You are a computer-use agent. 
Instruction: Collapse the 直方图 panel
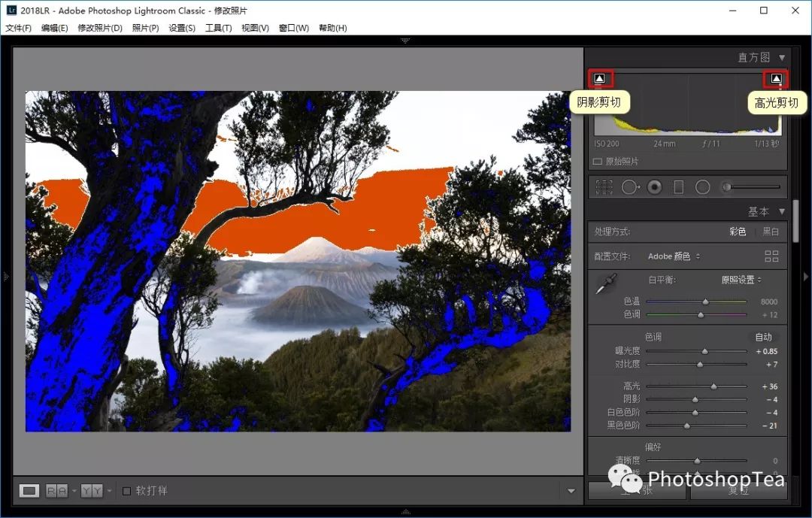coord(782,57)
